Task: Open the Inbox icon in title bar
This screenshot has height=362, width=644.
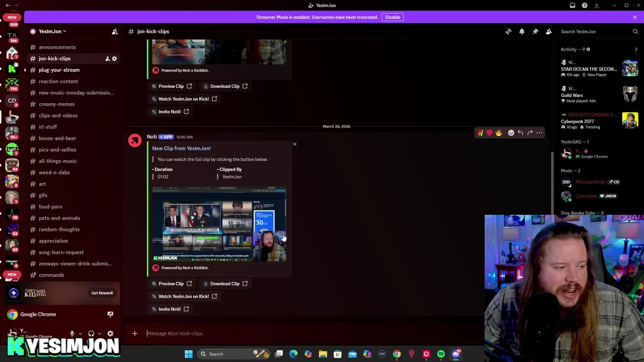Action: point(573,6)
